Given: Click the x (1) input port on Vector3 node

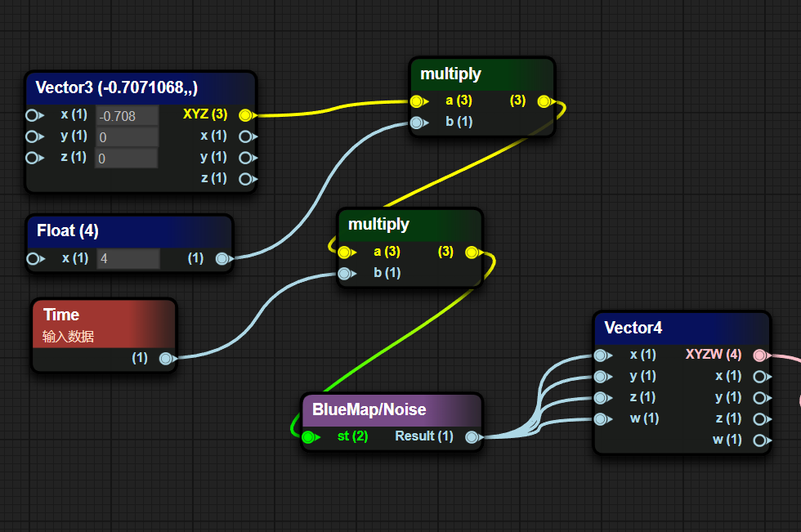Looking at the screenshot, I should (x=32, y=115).
